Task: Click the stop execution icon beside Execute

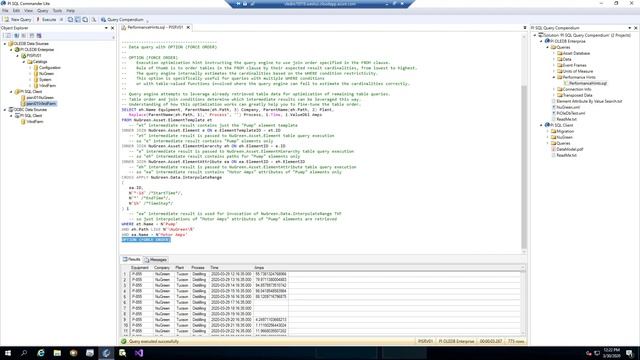Action: click(62, 20)
